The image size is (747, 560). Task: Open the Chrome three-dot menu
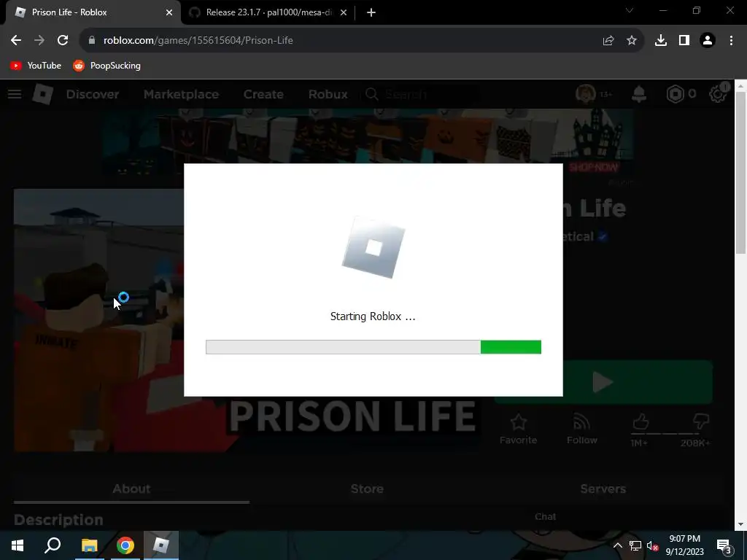coord(731,41)
